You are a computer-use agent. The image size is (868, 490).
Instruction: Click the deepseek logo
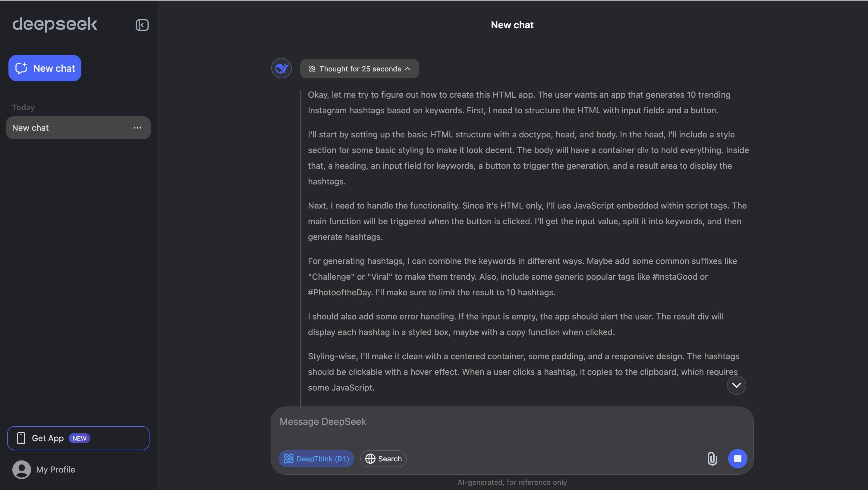[55, 24]
